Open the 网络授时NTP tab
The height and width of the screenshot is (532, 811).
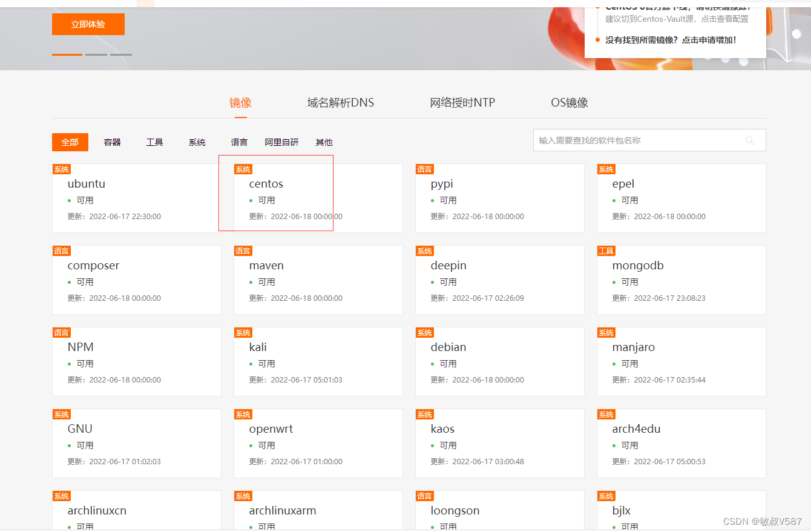tap(462, 103)
